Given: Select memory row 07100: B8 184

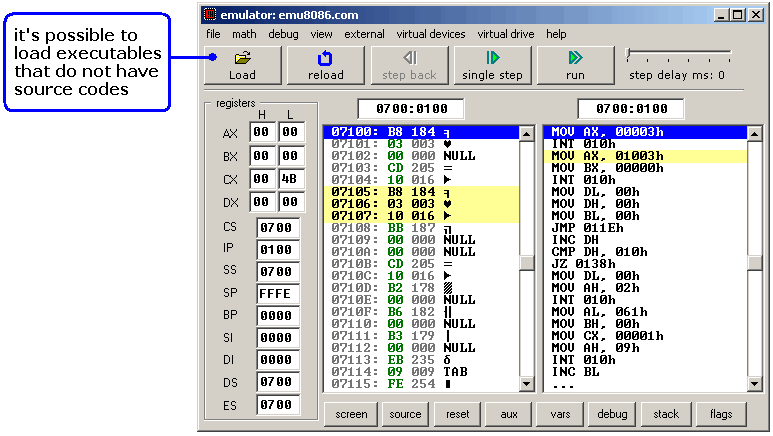Looking at the screenshot, I should pyautogui.click(x=421, y=132).
